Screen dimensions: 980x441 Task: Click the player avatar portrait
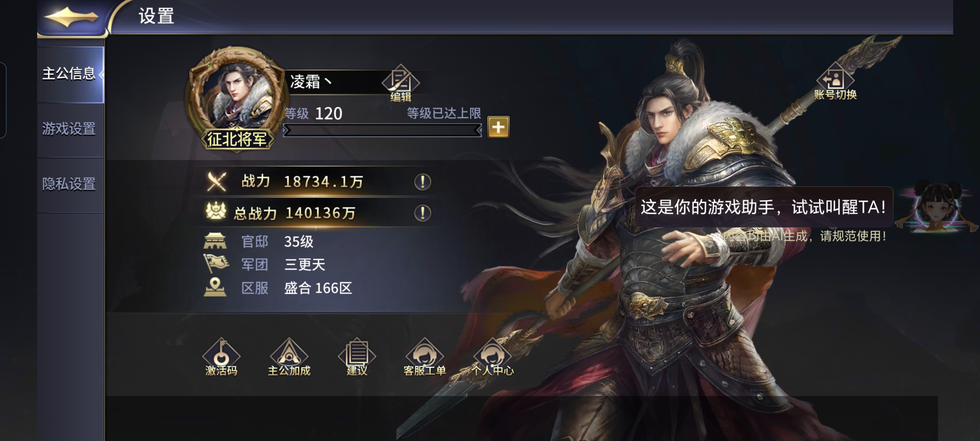237,94
